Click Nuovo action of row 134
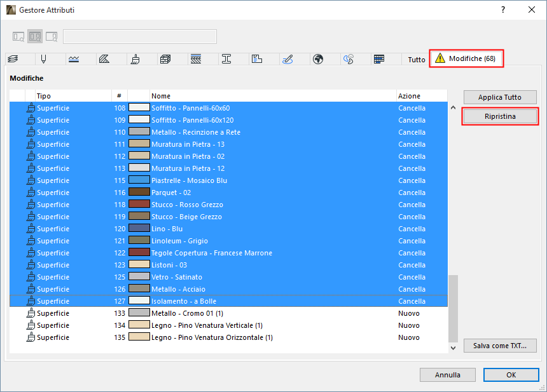 [409, 325]
